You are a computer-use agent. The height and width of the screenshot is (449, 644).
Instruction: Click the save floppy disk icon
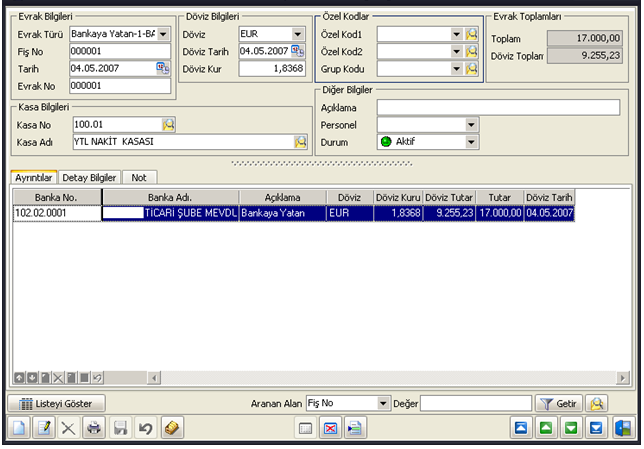[x=120, y=428]
